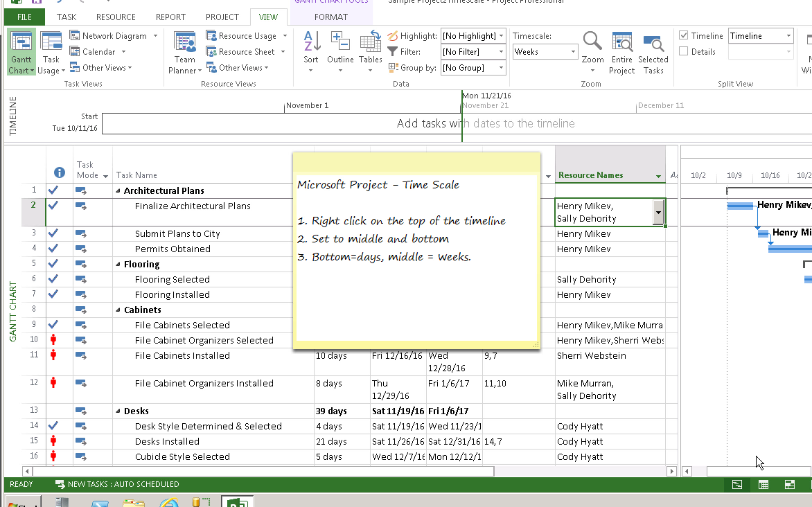The image size is (812, 507).
Task: Open the FILE tab
Action: tap(24, 17)
